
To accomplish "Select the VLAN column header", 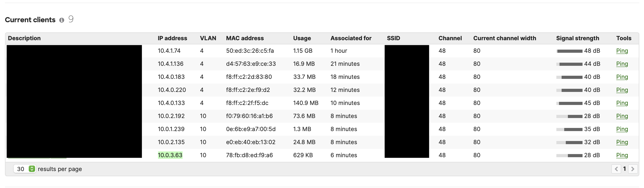I will 208,38.
